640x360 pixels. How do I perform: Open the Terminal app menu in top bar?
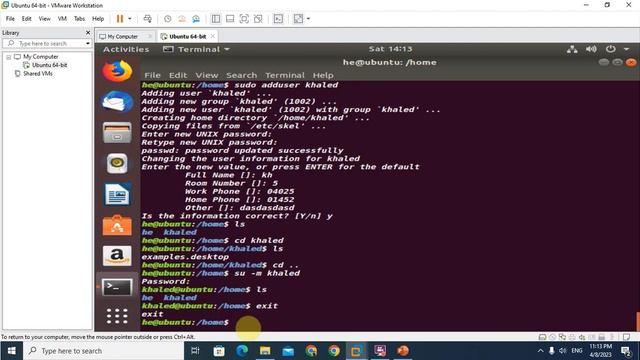(196, 49)
